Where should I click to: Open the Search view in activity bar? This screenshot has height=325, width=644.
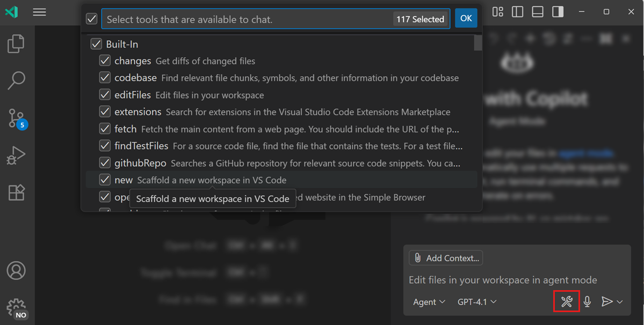[16, 80]
